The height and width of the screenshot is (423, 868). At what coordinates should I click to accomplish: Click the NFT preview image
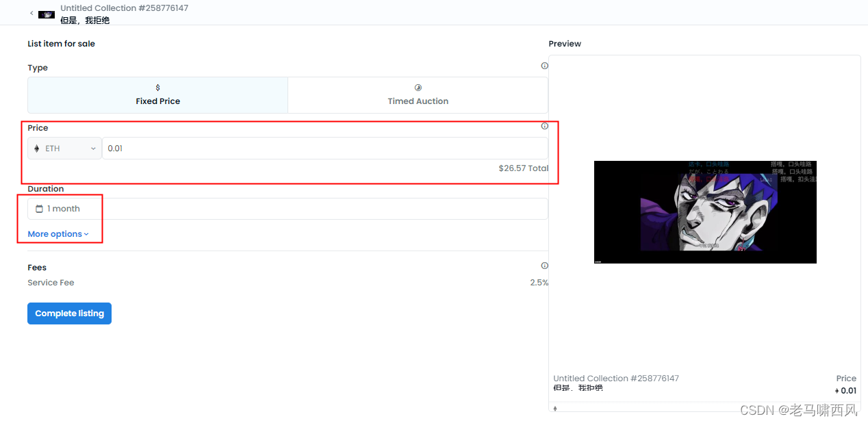pos(705,212)
